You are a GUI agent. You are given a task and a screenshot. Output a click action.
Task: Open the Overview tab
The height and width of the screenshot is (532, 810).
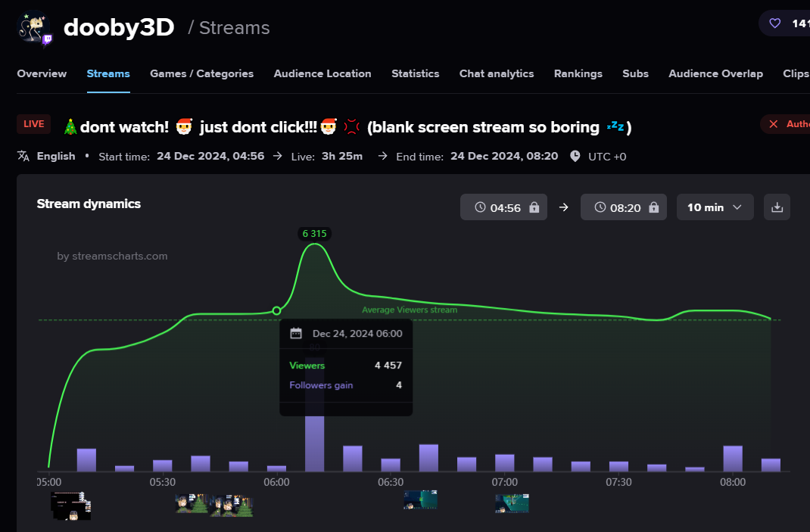click(42, 74)
